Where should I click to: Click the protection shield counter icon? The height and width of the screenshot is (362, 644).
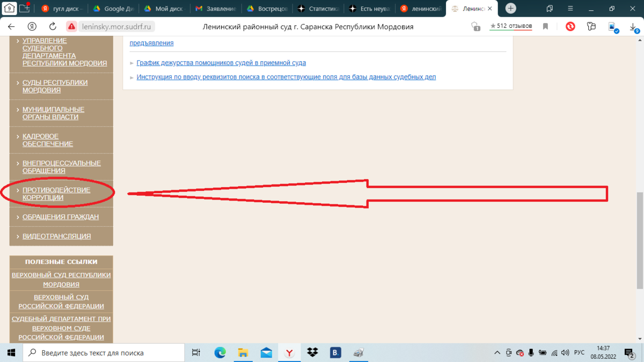click(475, 26)
